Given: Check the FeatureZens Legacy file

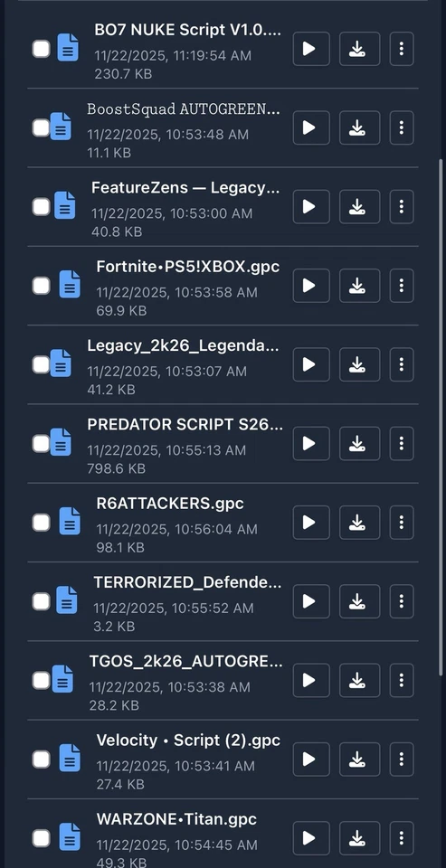Looking at the screenshot, I should pyautogui.click(x=41, y=207).
